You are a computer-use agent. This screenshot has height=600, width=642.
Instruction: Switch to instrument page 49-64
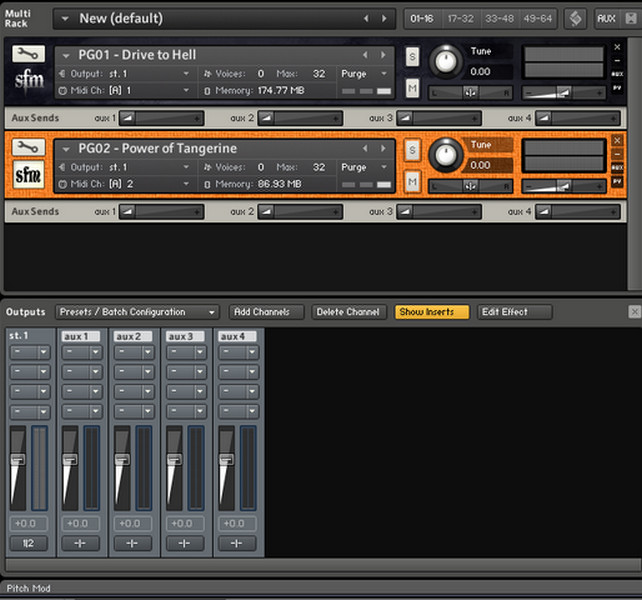(537, 18)
